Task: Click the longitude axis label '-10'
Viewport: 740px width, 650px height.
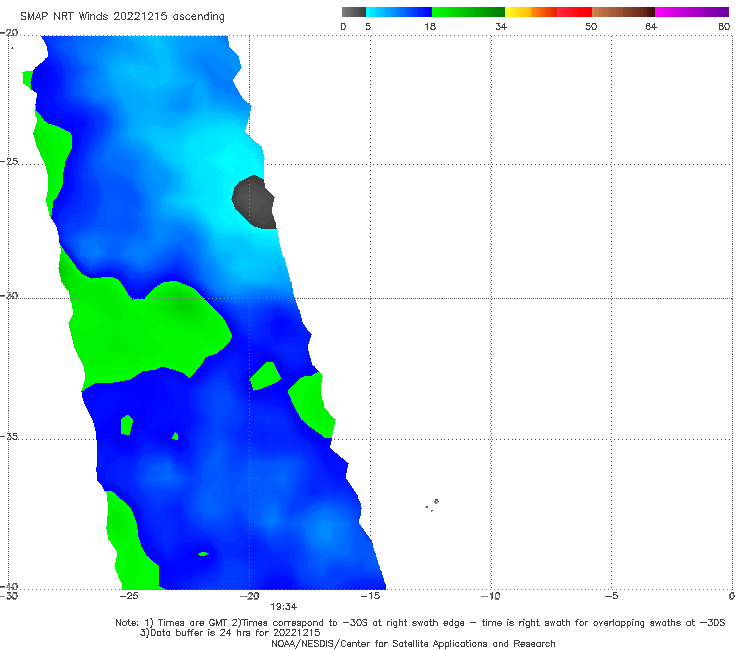Action: point(491,596)
